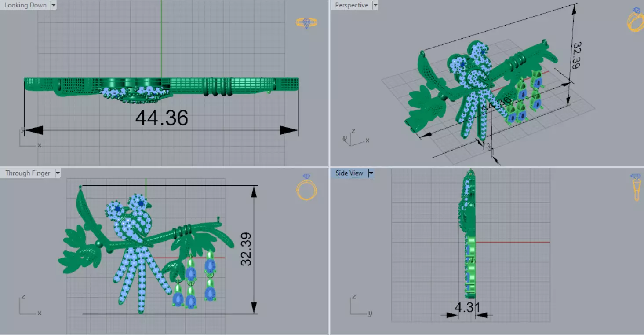644x335 pixels.
Task: Click the Perspective viewport title
Action: click(351, 5)
